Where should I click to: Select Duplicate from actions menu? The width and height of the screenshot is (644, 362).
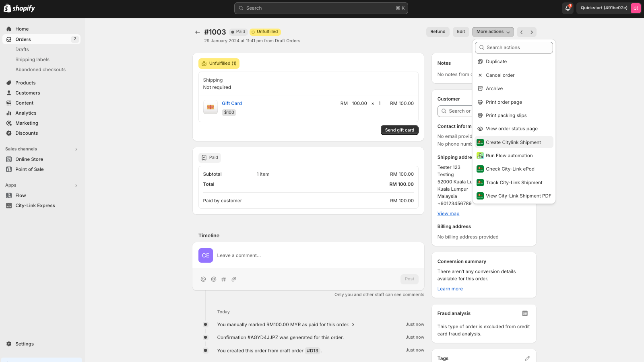point(514,62)
